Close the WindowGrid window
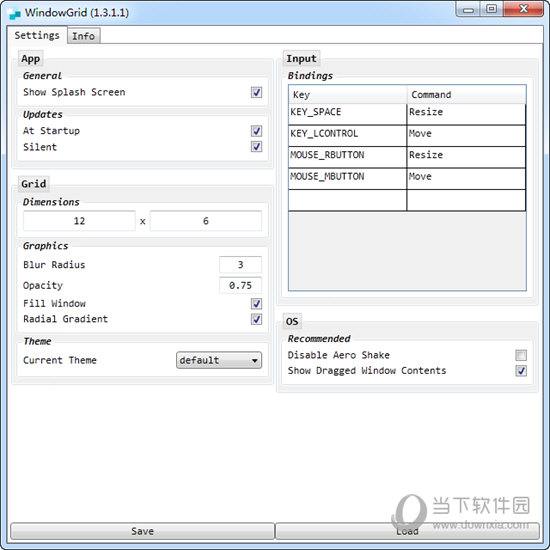 [523, 9]
